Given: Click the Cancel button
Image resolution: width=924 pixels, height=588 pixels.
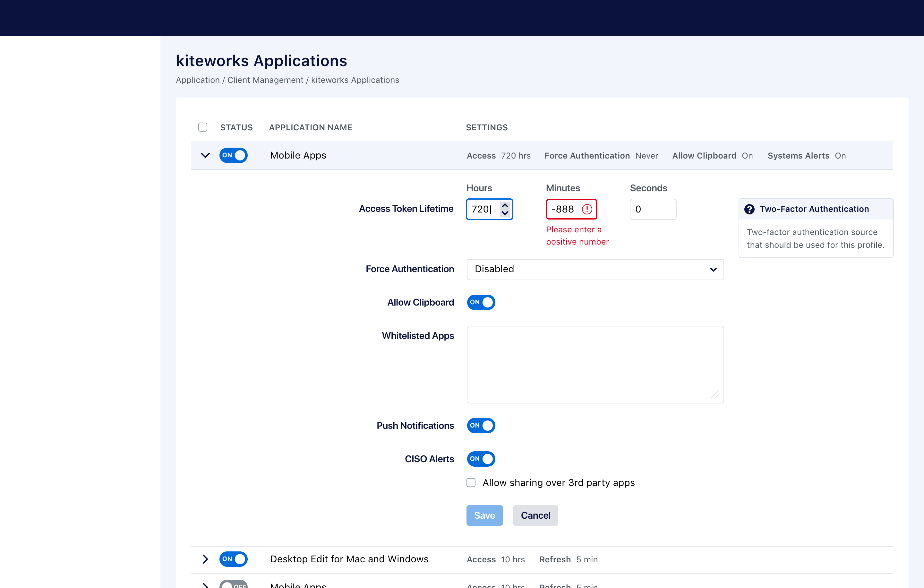Looking at the screenshot, I should (x=536, y=515).
